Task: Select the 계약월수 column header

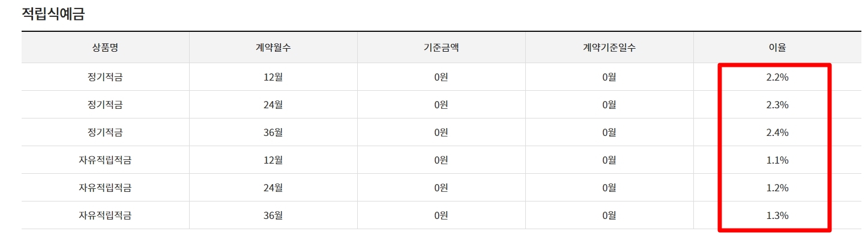Action: click(x=273, y=48)
